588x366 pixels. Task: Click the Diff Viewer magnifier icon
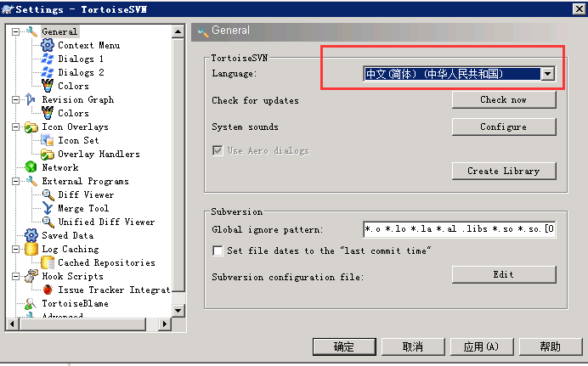pos(48,194)
